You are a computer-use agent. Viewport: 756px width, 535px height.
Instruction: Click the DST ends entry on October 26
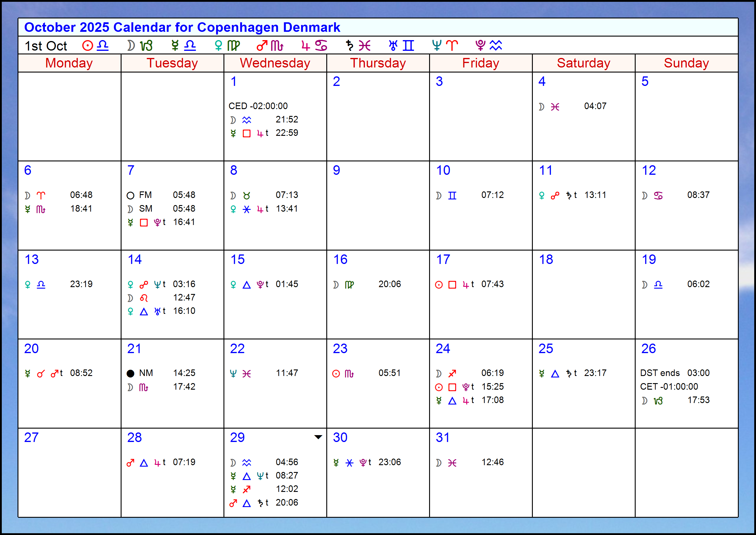coord(661,373)
